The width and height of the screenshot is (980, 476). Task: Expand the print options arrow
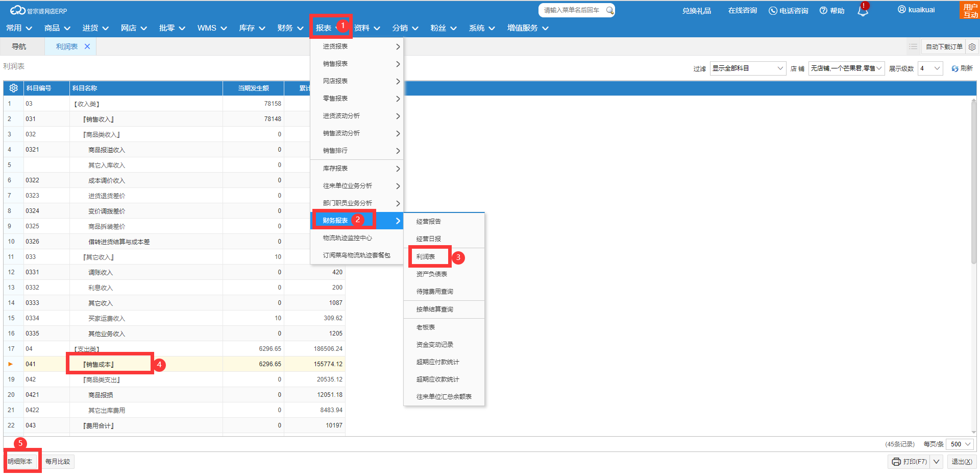point(936,462)
